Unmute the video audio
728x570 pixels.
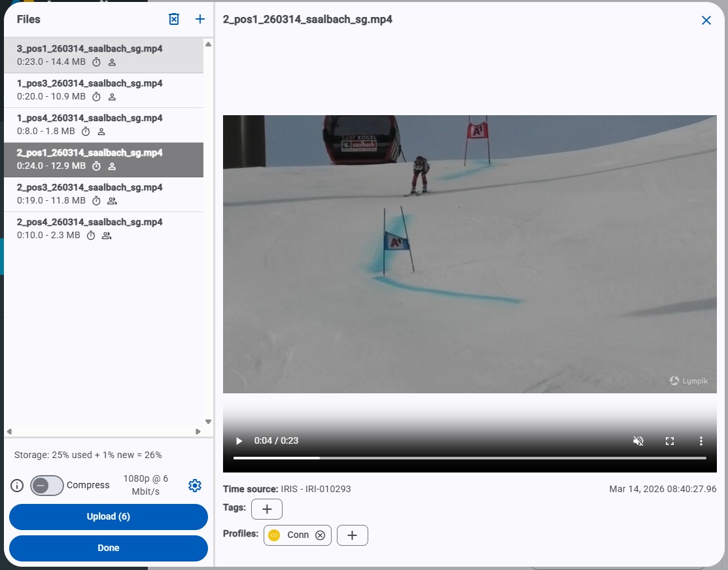(638, 441)
